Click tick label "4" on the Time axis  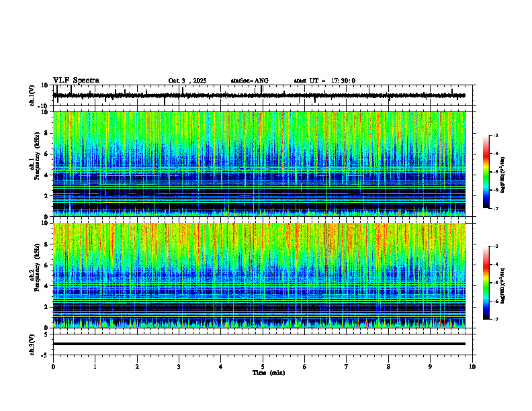pos(221,367)
